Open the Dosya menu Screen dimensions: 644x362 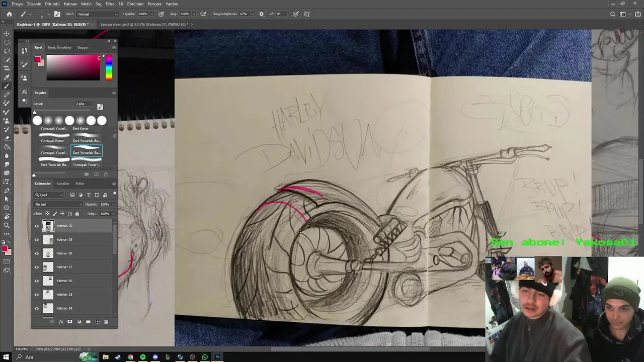point(17,4)
